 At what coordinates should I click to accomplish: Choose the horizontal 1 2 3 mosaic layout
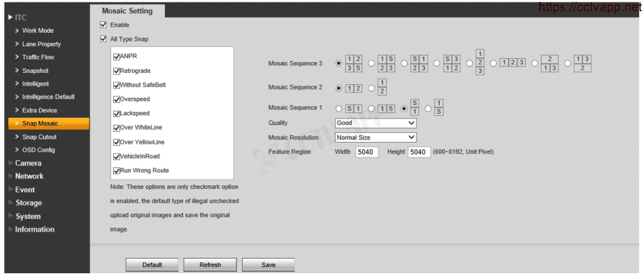click(494, 63)
